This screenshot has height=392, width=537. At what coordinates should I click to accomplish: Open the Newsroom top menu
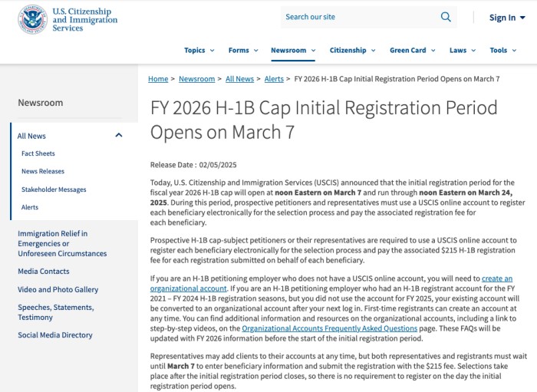[293, 51]
